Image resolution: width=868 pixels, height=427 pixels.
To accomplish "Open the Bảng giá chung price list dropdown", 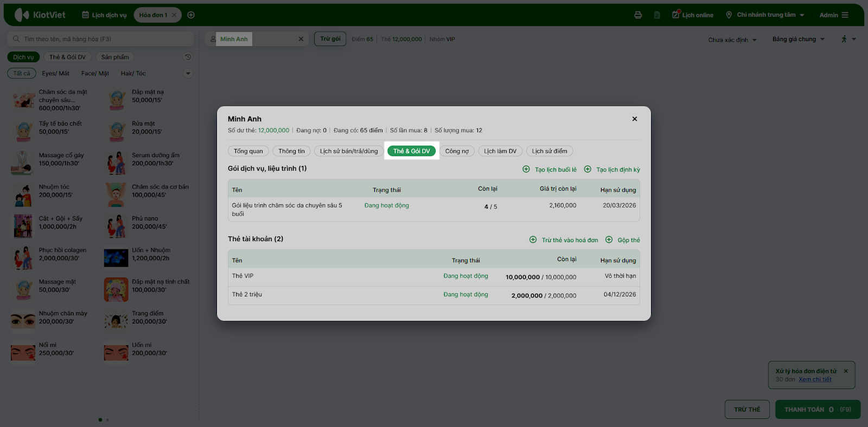I will point(799,39).
